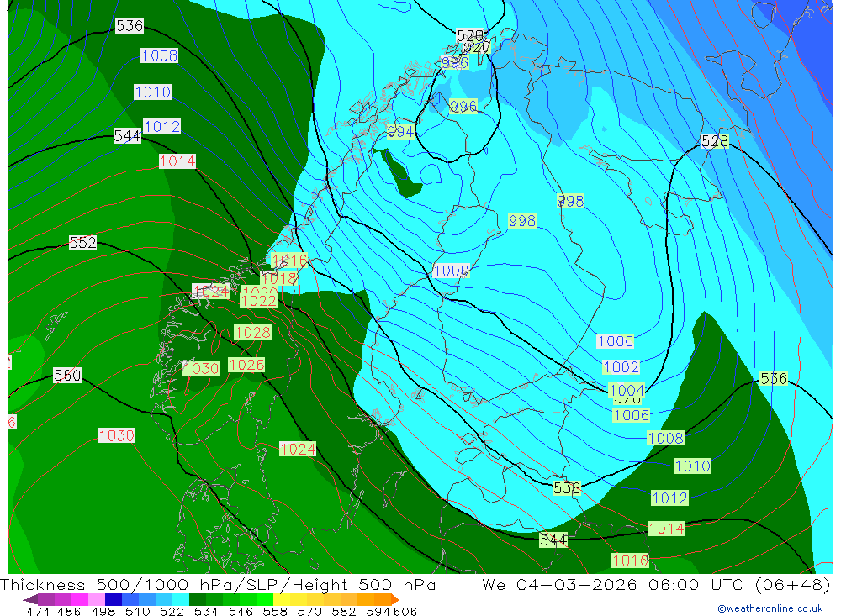The height and width of the screenshot is (616, 841).
Task: Click the '1006' isobar label
Action: point(632,414)
